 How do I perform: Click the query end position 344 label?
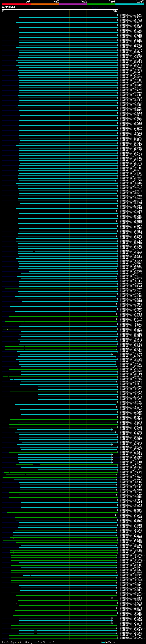coord(115,11)
